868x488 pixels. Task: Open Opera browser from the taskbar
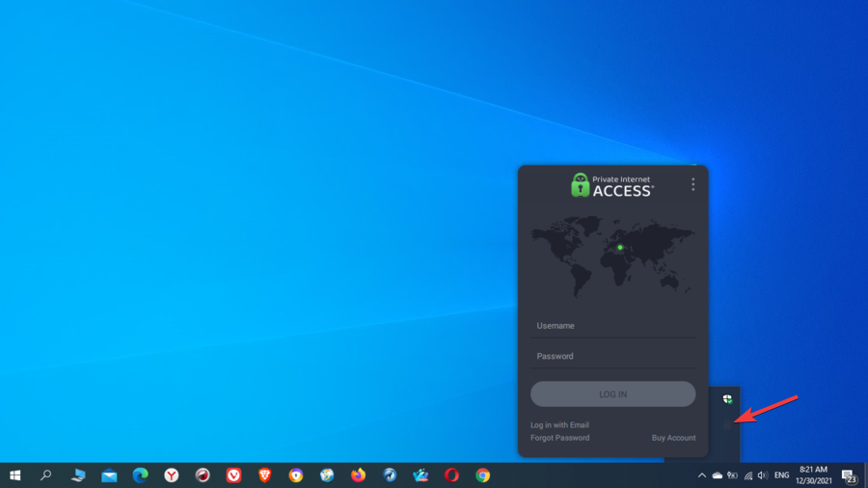[x=451, y=475]
